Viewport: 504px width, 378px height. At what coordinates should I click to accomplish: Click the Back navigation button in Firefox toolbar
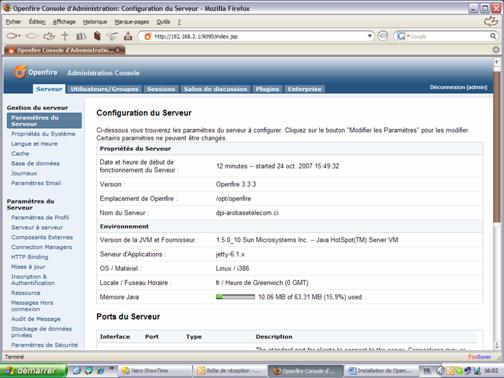click(12, 36)
